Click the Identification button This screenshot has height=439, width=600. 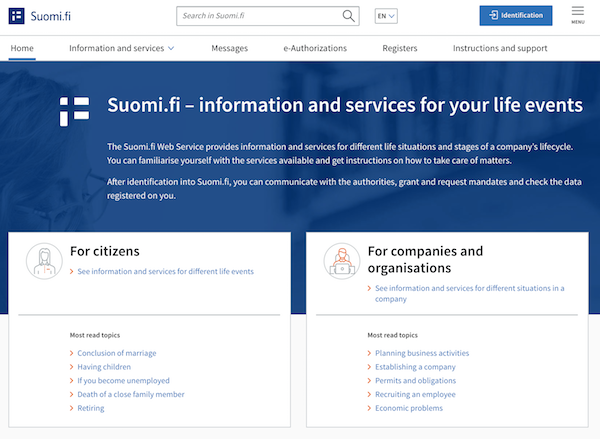pos(516,16)
